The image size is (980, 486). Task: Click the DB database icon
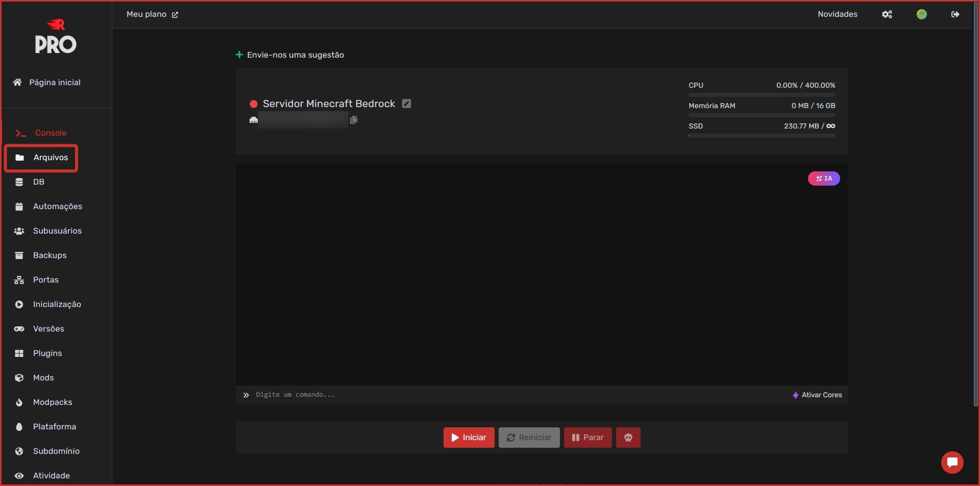tap(19, 182)
